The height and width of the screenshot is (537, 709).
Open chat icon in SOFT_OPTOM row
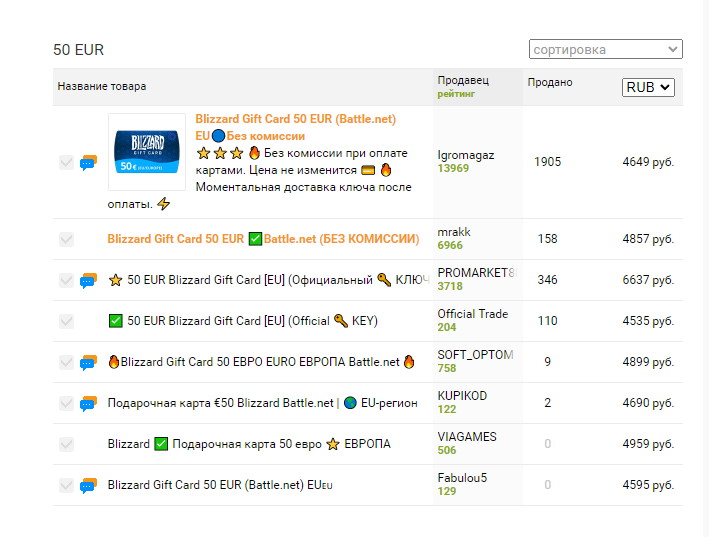[x=88, y=363]
